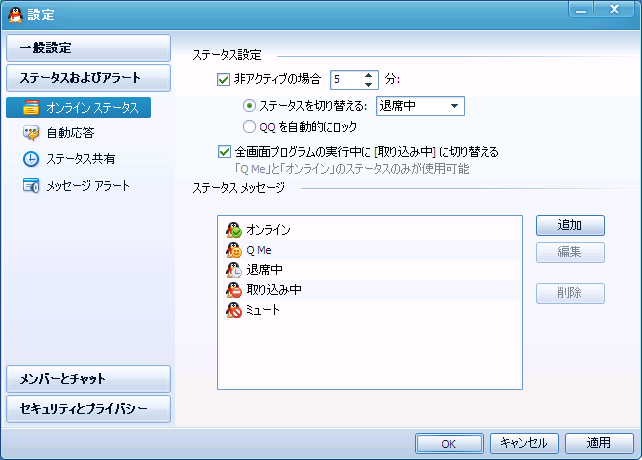The image size is (642, 460).
Task: Open the ステータス共有 settings page
Action: coord(81,159)
